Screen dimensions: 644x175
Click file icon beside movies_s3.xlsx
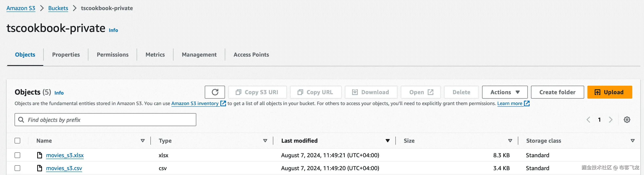[39, 155]
